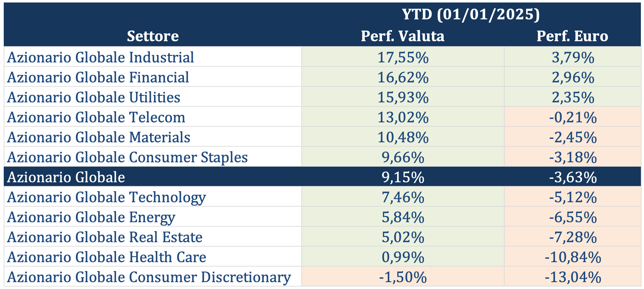This screenshot has height=289, width=644.
Task: Select the Azionario Globale Energy cell
Action: (x=91, y=217)
